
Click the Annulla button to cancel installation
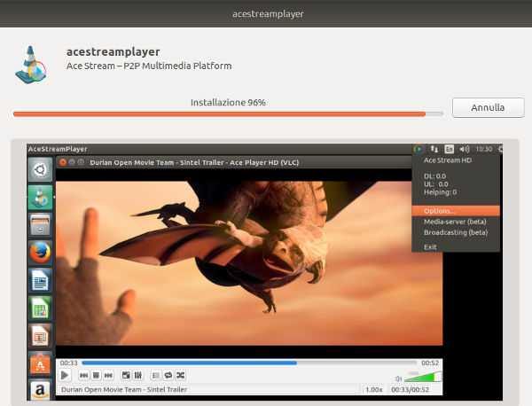tap(489, 107)
